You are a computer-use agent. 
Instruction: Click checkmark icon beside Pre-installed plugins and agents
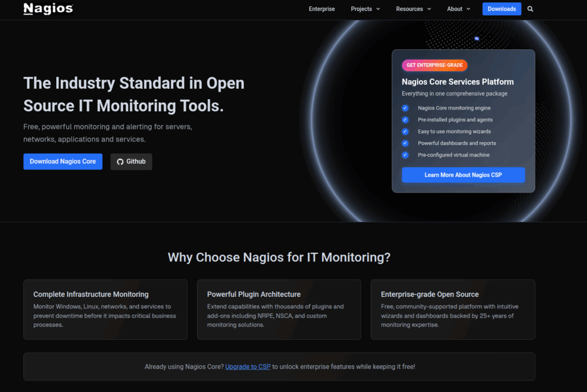(x=405, y=120)
